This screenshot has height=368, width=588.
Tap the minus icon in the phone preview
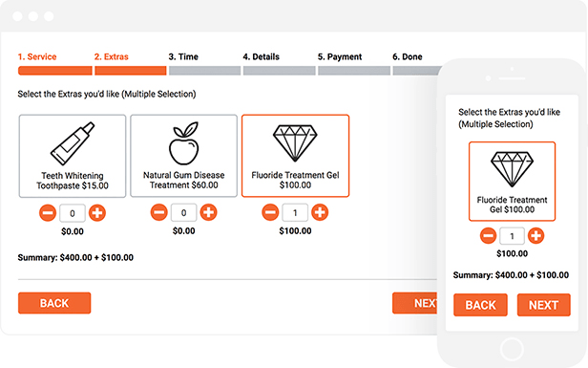[x=489, y=236]
